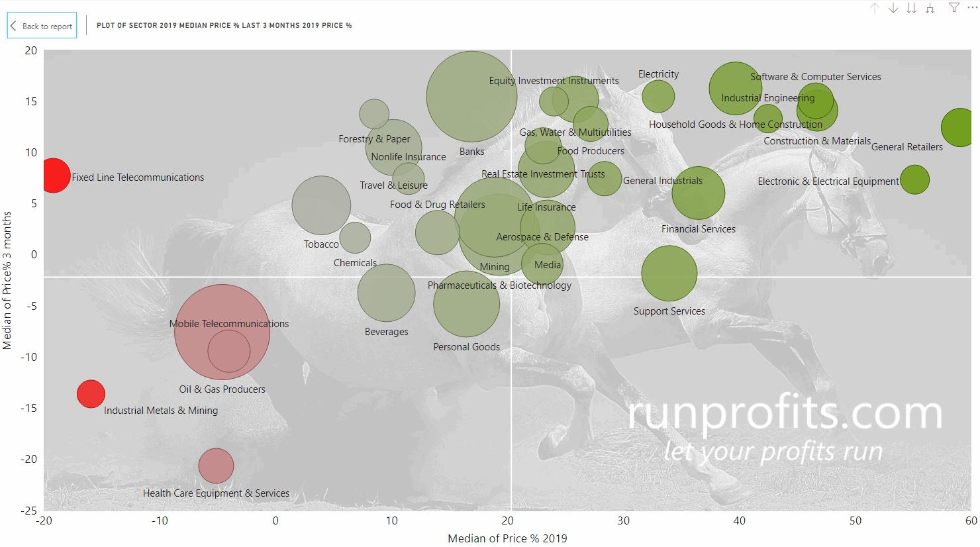Turn on drill down mode arrow
The image size is (980, 547).
pos(893,8)
